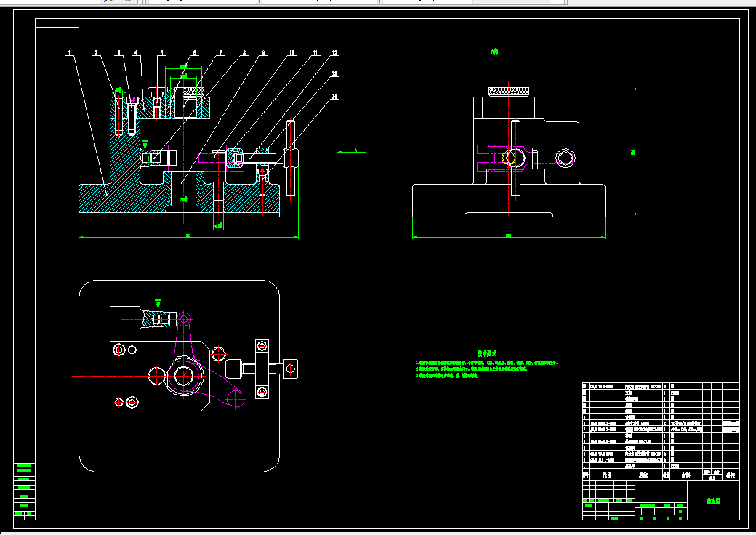Viewport: 756px width, 535px height.
Task: Select the green 技术要求 heading
Action: 487,353
